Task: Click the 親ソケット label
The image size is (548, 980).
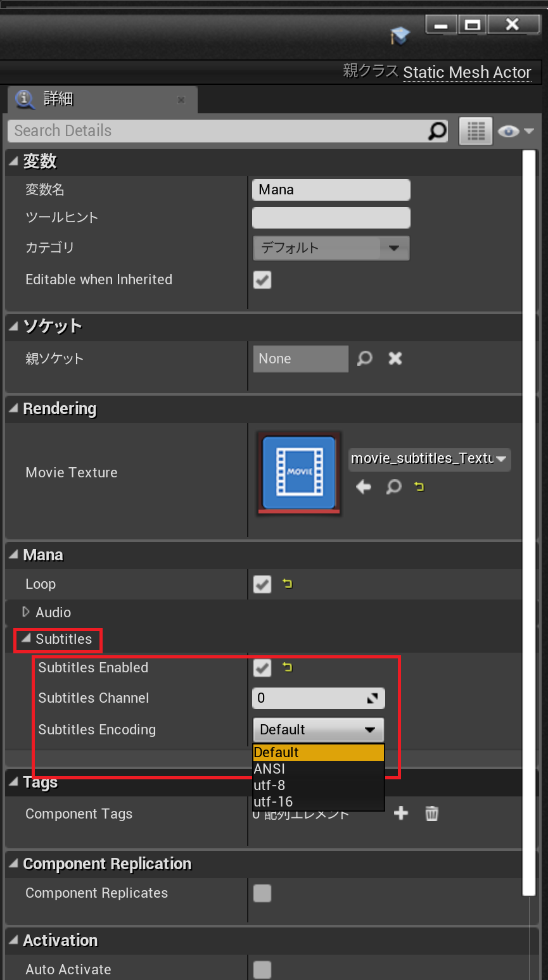Action: pos(54,358)
